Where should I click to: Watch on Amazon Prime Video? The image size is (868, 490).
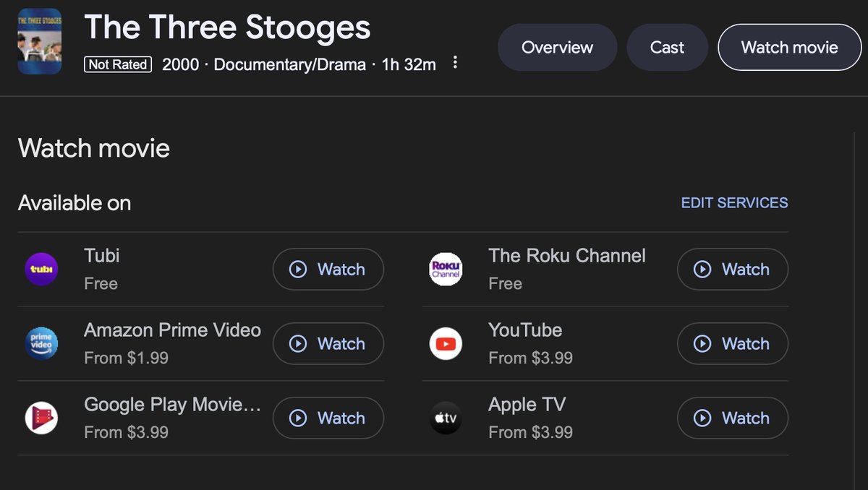(x=328, y=344)
